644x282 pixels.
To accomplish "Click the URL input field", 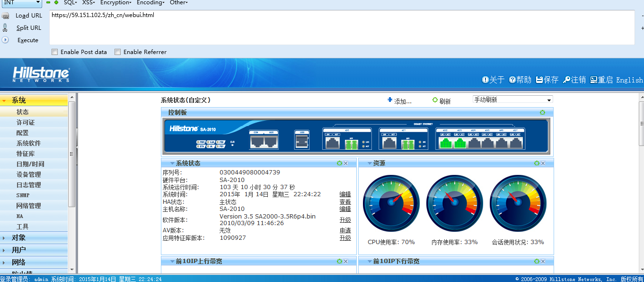I will tap(342, 27).
